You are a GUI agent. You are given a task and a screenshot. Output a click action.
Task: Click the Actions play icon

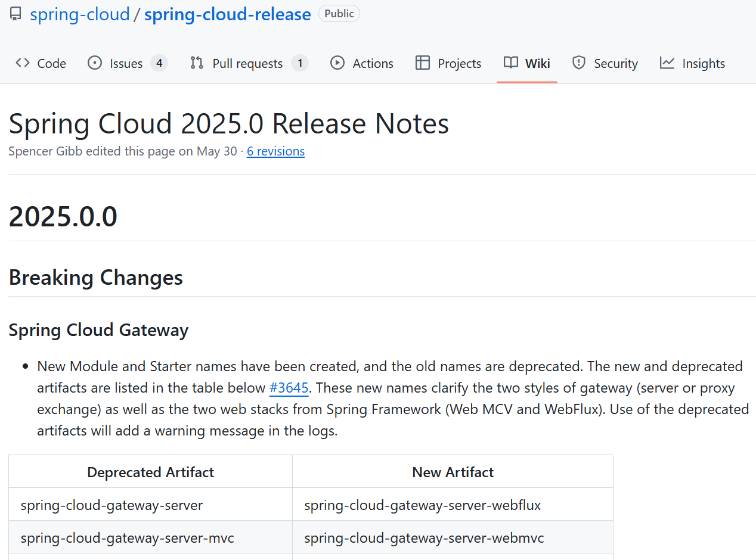tap(337, 63)
